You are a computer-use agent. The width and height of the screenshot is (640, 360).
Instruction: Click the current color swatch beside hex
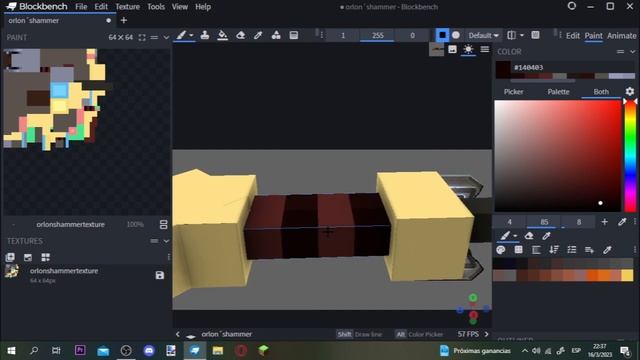pos(503,70)
